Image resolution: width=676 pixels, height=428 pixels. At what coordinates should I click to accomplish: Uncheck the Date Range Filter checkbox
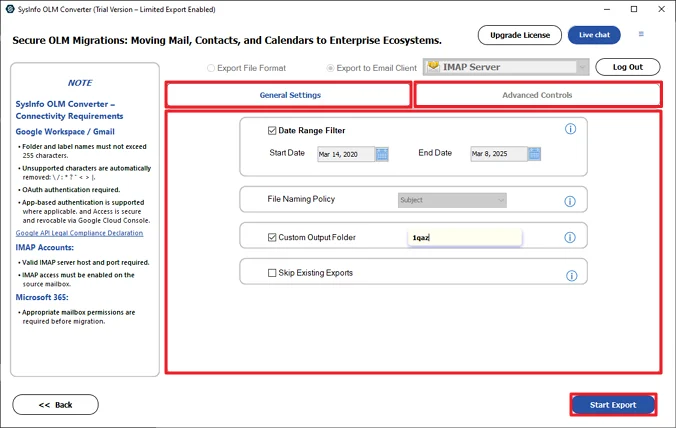click(272, 131)
